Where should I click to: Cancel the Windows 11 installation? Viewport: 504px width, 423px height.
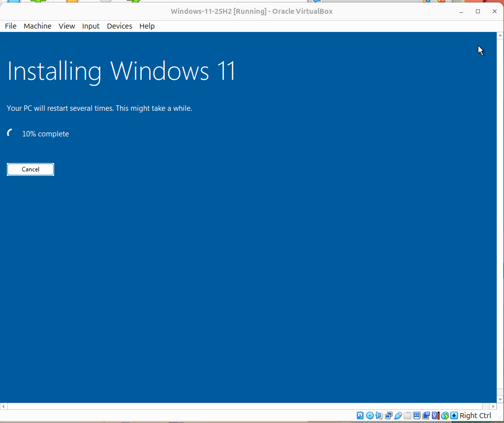point(30,169)
